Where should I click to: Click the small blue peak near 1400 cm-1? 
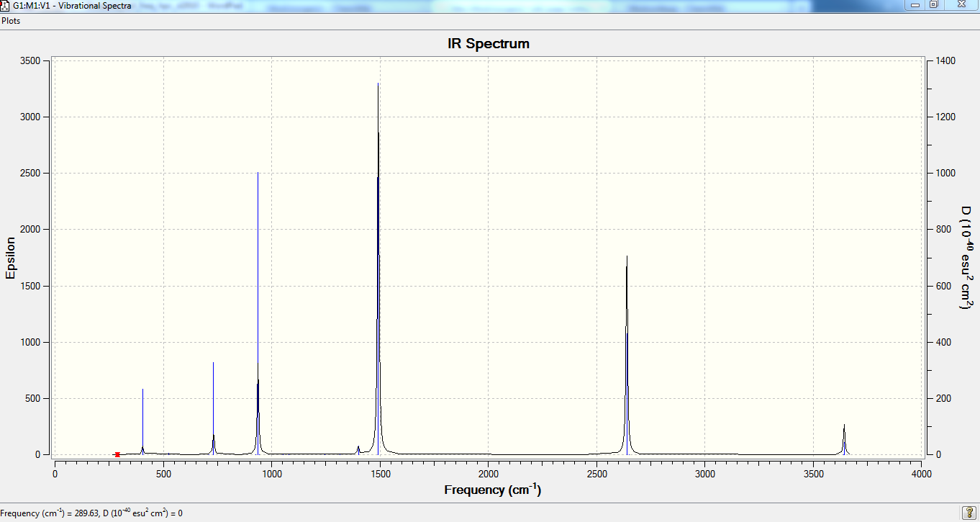point(358,450)
